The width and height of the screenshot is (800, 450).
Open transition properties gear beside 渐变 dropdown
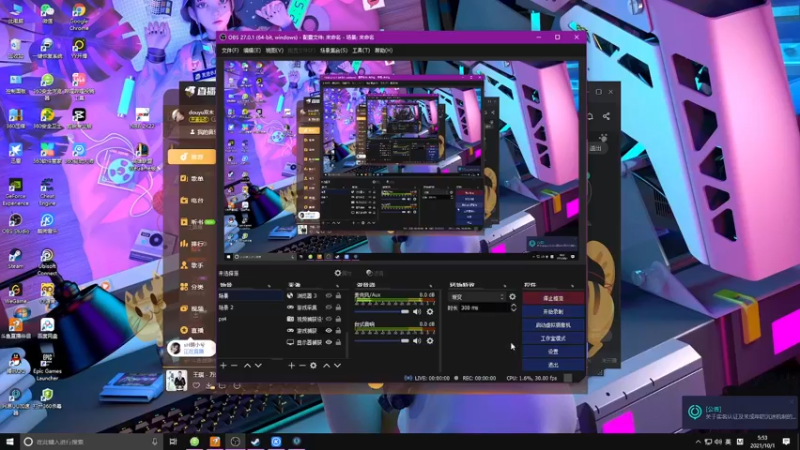512,296
